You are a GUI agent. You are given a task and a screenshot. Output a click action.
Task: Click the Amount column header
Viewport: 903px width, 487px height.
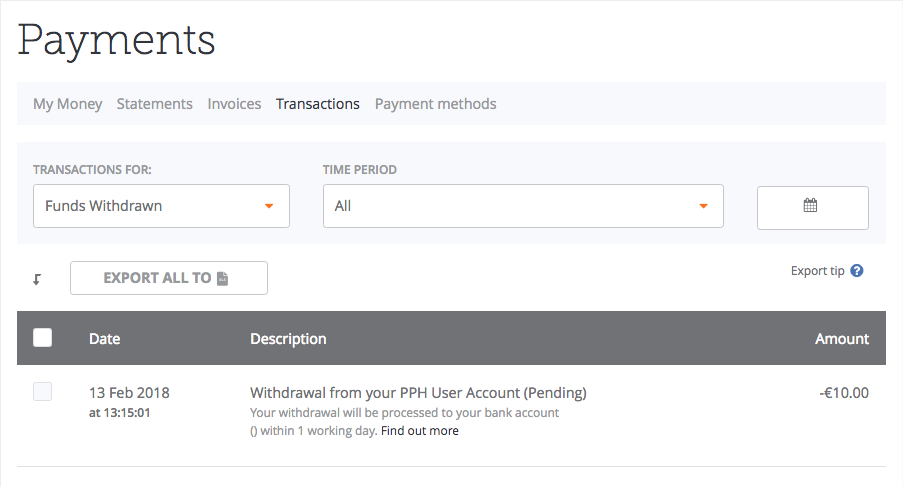842,338
